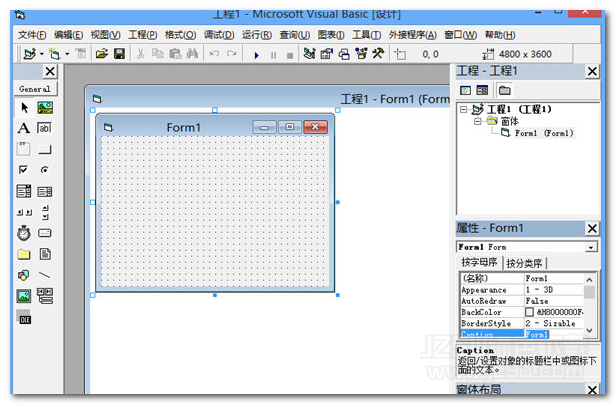The image size is (616, 405).
Task: Collapse the 窗体 forms folder node
Action: point(477,121)
